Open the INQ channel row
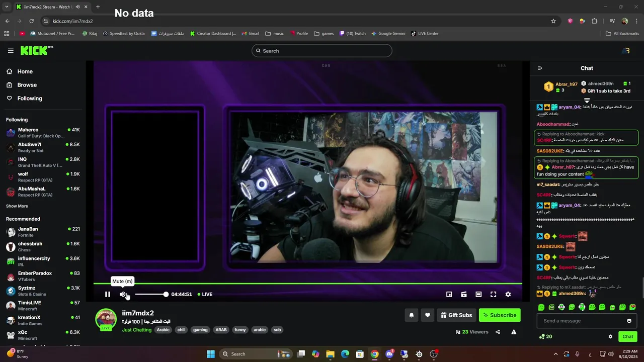 [43, 162]
